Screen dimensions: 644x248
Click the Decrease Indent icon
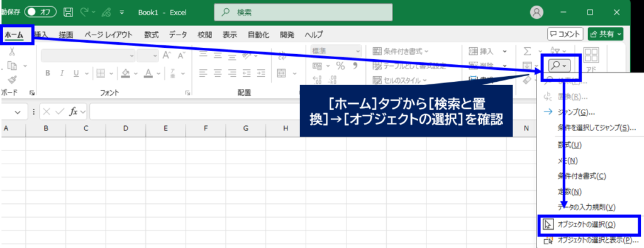tap(247, 73)
